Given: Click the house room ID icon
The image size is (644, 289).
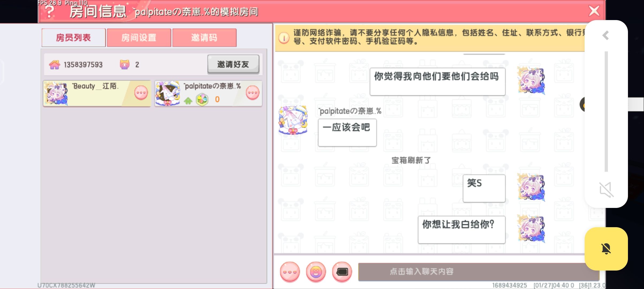Looking at the screenshot, I should (55, 64).
